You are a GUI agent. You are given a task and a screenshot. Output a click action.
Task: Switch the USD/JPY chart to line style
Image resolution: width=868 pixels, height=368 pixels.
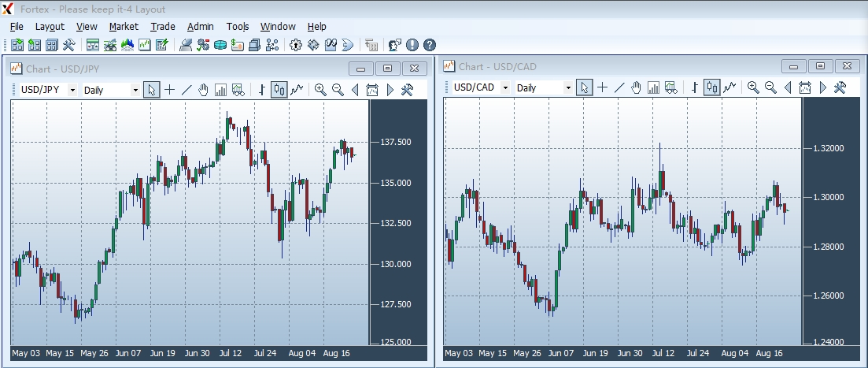[x=297, y=90]
